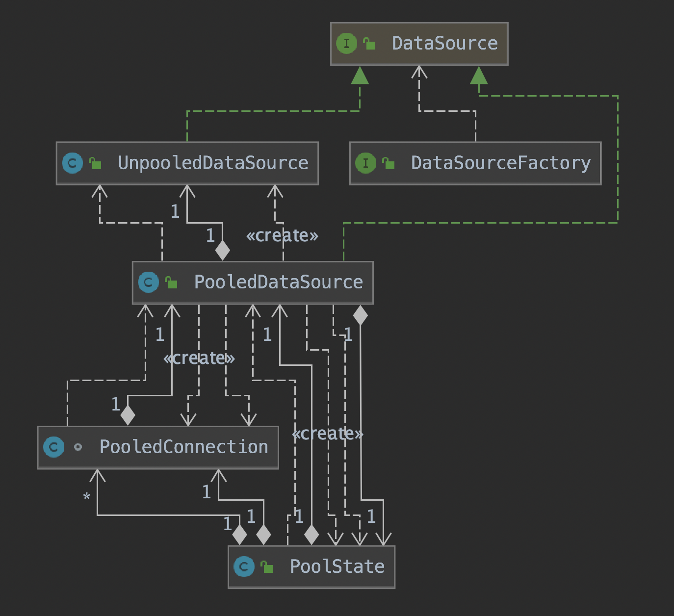Click the PoolState class type icon
The height and width of the screenshot is (616, 674).
click(x=244, y=566)
